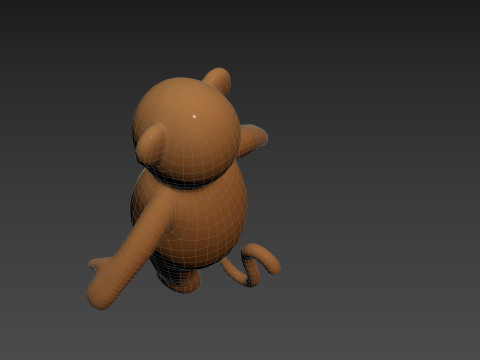Viewport: 480px width, 360px height.
Task: Select the ear nearest the camera
Action: [x=151, y=144]
